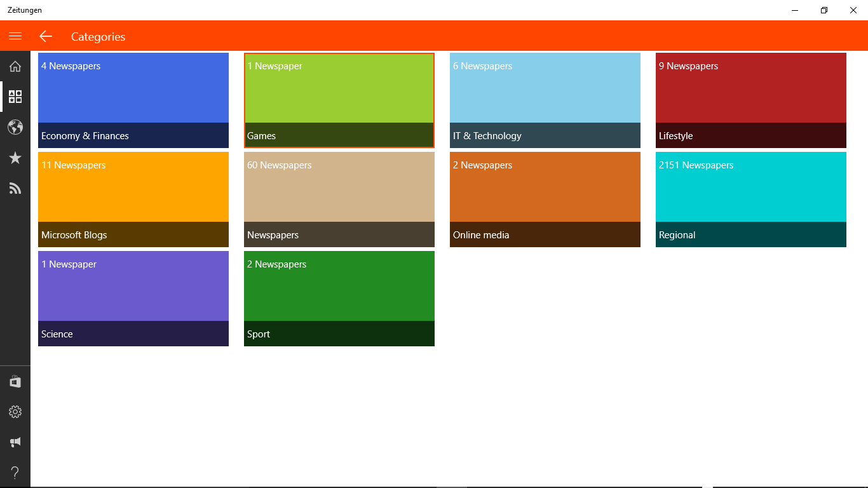Select the Categories grid icon in sidebar
Image resolution: width=868 pixels, height=488 pixels.
click(15, 97)
